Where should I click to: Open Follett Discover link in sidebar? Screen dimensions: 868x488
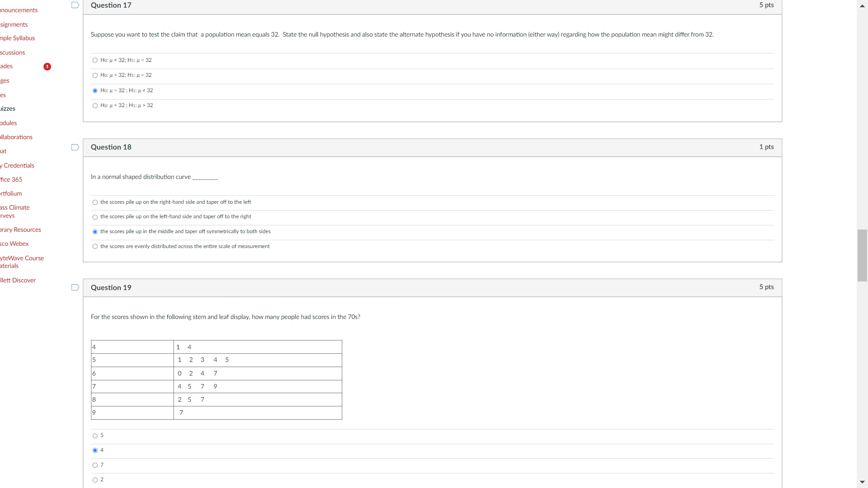click(x=18, y=280)
